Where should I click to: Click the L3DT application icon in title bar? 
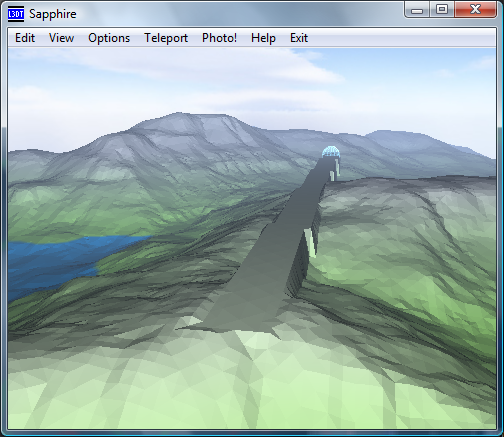16,14
